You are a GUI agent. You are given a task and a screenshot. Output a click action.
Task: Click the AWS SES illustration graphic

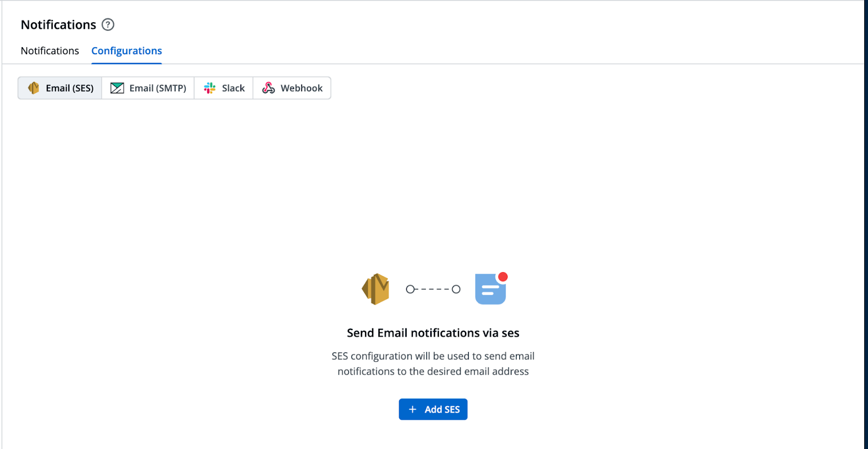pyautogui.click(x=375, y=288)
